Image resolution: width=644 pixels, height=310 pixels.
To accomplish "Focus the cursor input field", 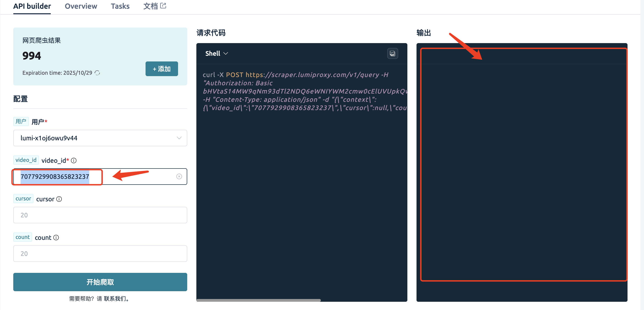I will (100, 215).
